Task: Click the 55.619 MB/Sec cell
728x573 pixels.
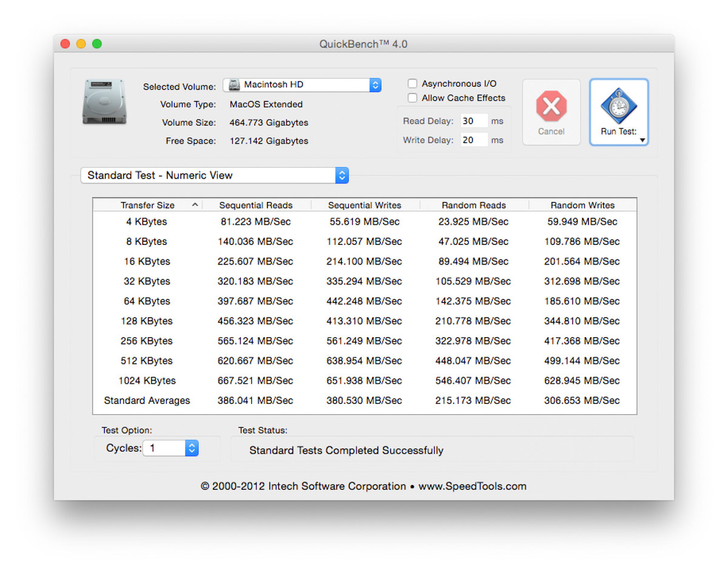Action: point(365,222)
